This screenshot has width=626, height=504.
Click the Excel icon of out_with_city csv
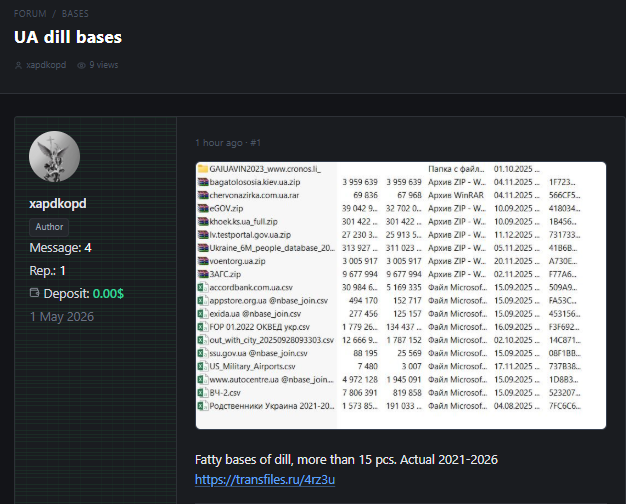point(203,340)
